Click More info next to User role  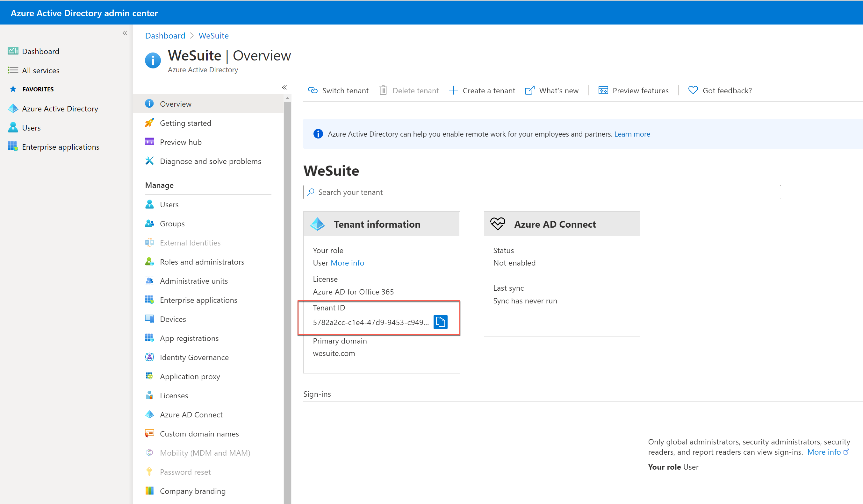pos(347,263)
